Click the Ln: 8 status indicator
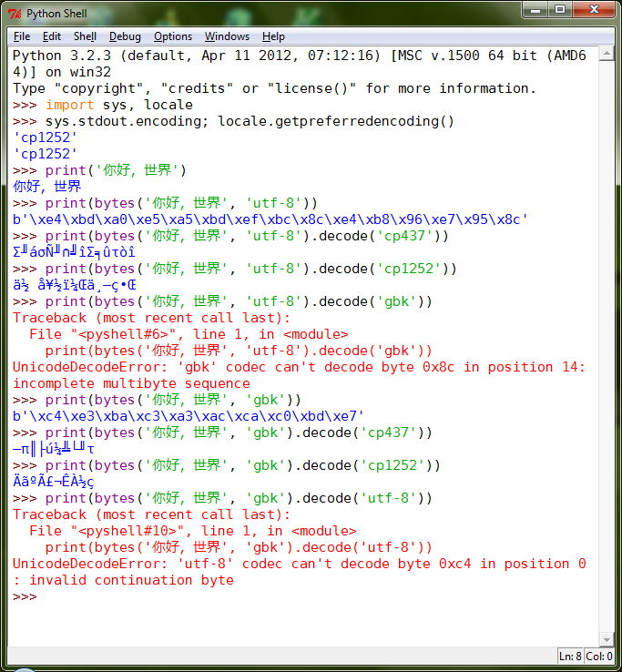Viewport: 622px width, 672px height. tap(570, 657)
